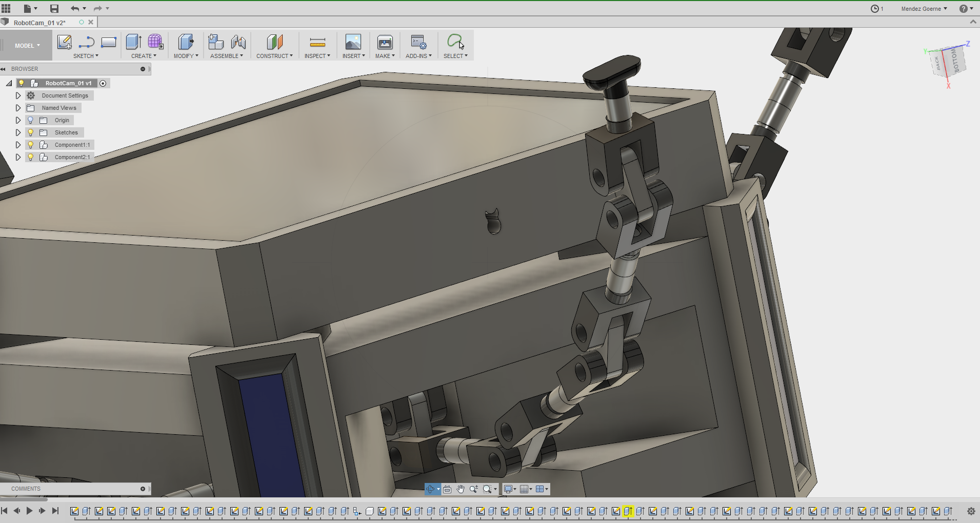Click the 3D Print icon in Make
The width and height of the screenshot is (980, 523).
pos(385,42)
